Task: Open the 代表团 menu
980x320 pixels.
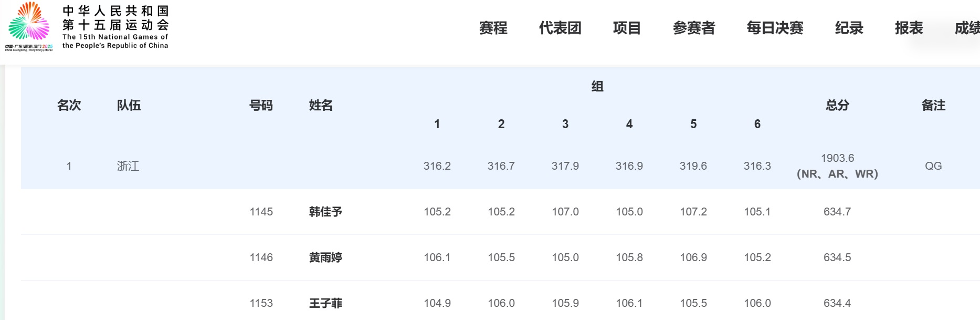Action: [560, 28]
